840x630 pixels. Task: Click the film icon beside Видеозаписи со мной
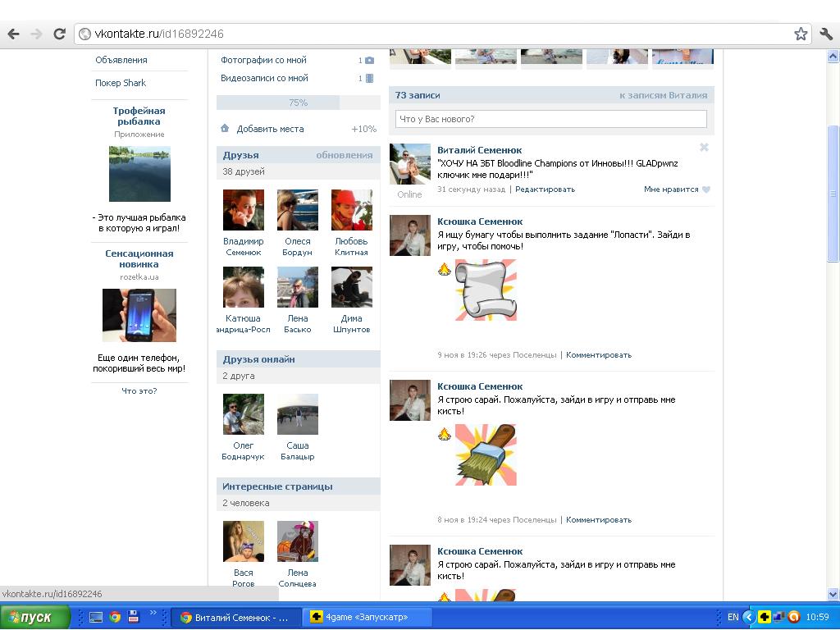(x=369, y=79)
